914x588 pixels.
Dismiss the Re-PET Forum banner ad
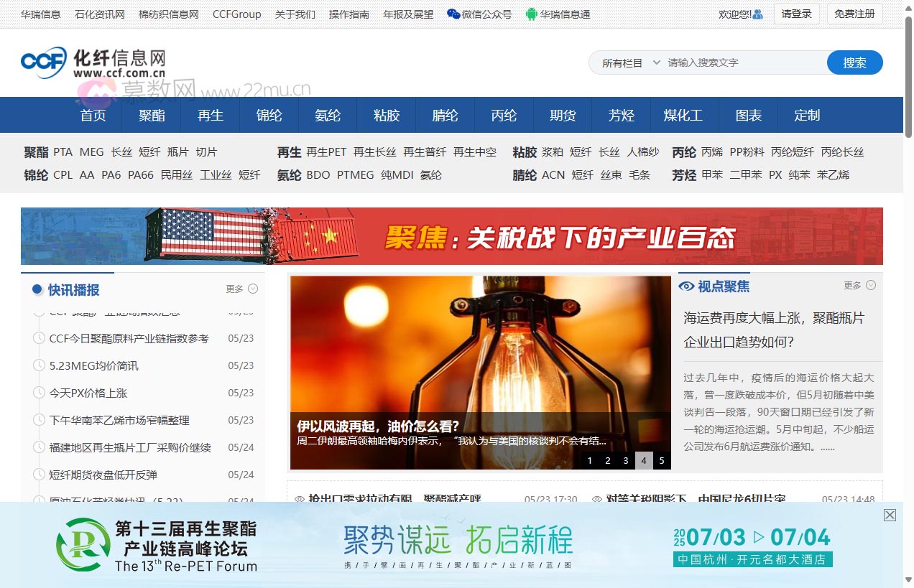pos(889,515)
